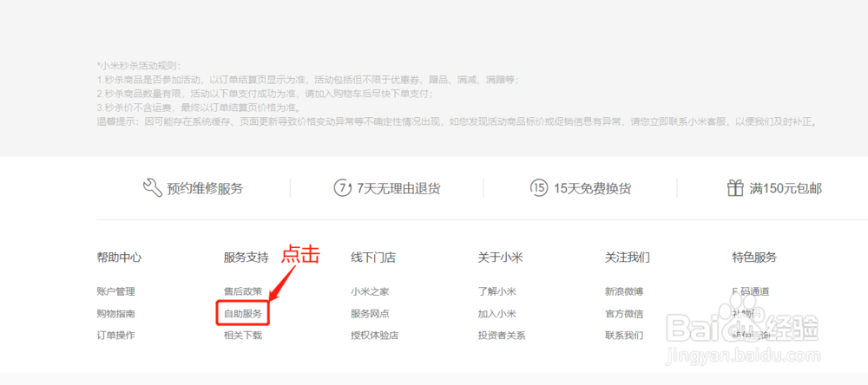The height and width of the screenshot is (385, 868).
Task: Visit the 小米之家 link
Action: tap(370, 291)
